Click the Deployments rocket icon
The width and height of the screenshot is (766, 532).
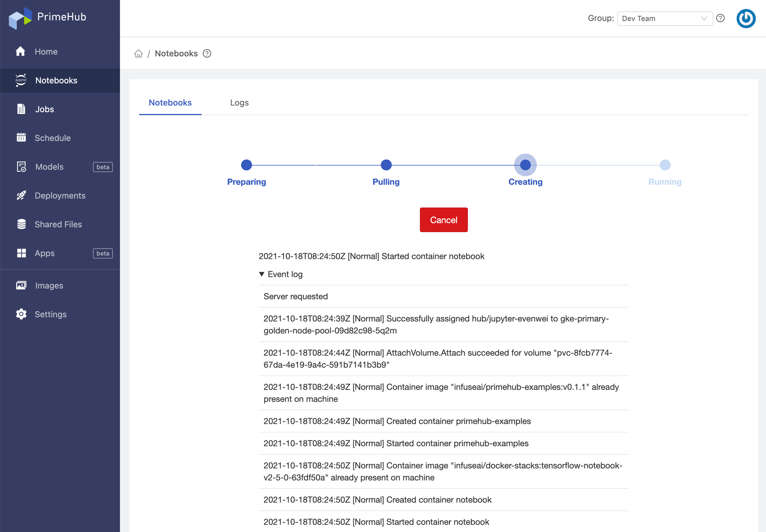21,195
